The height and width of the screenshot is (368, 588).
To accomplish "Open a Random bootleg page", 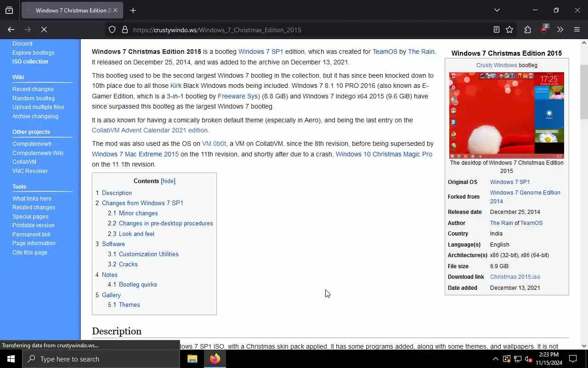I will 34,98.
